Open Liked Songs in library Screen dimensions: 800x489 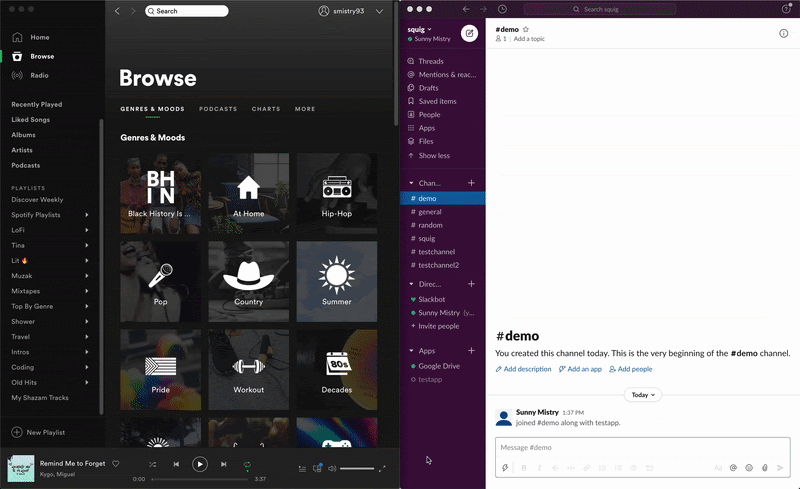pyautogui.click(x=31, y=119)
